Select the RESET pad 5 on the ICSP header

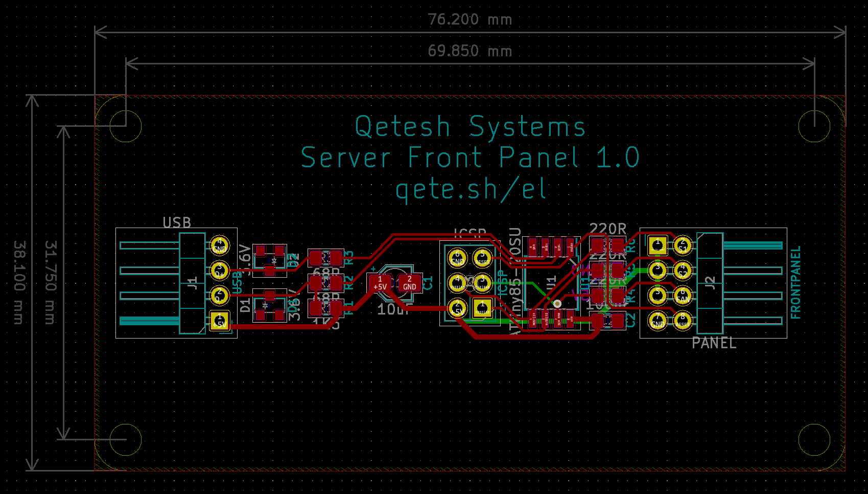pyautogui.click(x=483, y=258)
